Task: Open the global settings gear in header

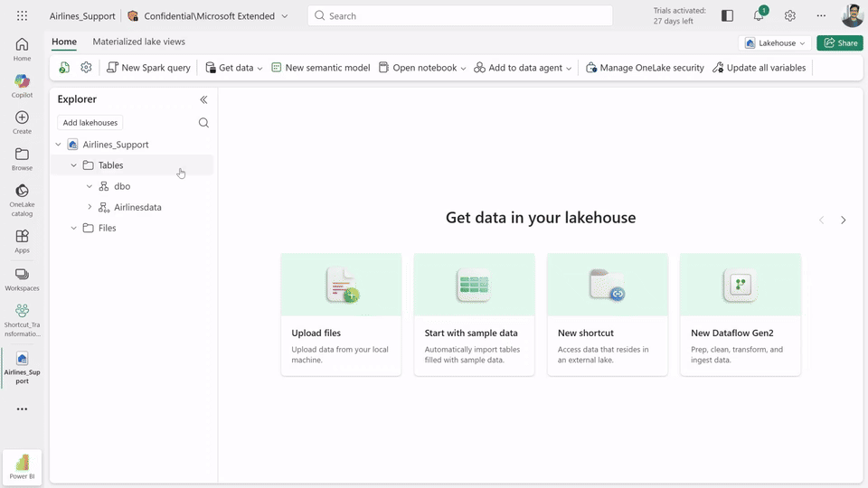Action: pyautogui.click(x=790, y=16)
